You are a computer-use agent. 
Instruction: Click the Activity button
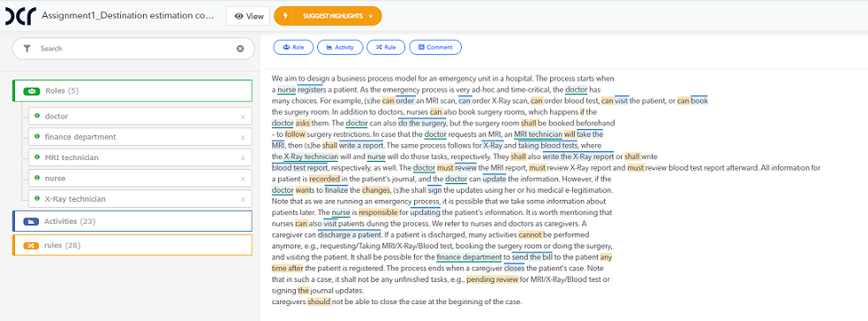[340, 48]
